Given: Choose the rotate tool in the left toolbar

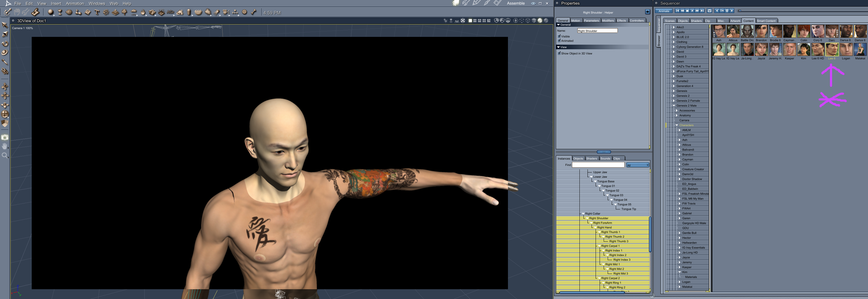Looking at the screenshot, I should [x=5, y=43].
